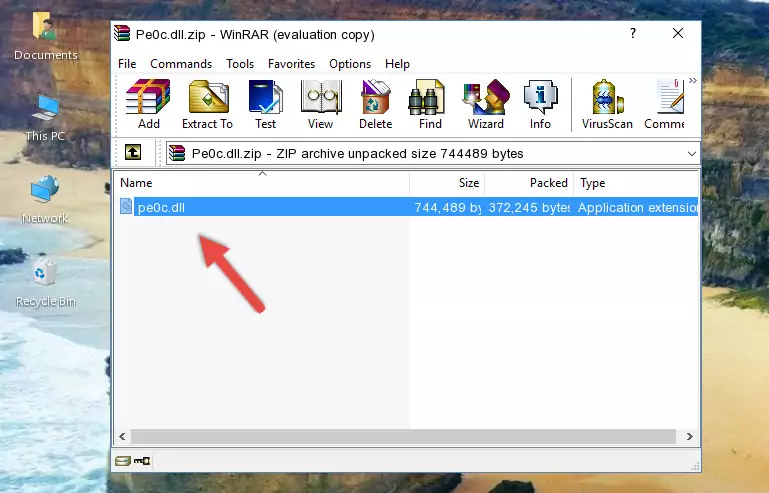
Task: Click the Extract To toolbar icon
Action: 207,104
